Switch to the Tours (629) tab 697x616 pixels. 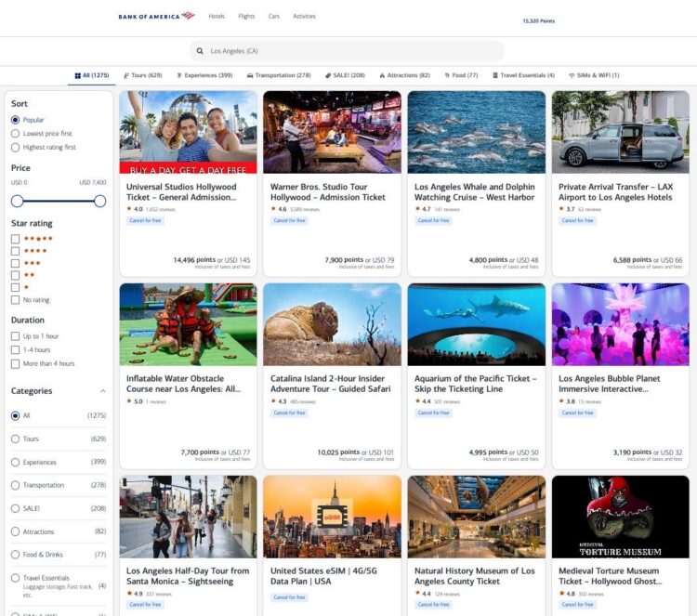[143, 75]
